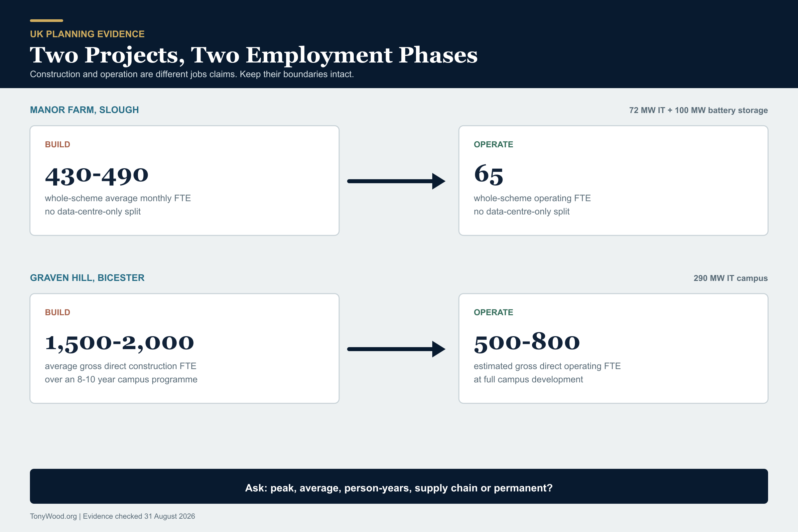Viewport: 798px width, 532px height.
Task: Click the 290 MW IT campus note
Action: point(731,278)
